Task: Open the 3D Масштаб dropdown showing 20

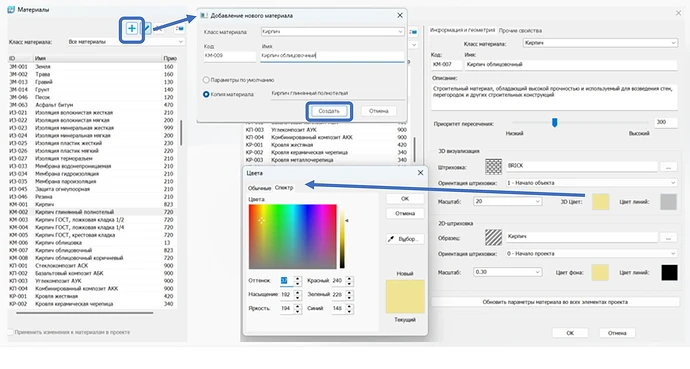Action: coord(507,201)
